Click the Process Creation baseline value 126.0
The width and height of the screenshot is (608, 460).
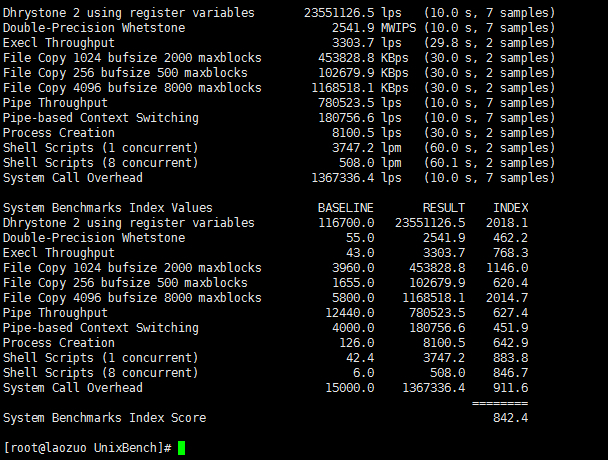point(355,343)
